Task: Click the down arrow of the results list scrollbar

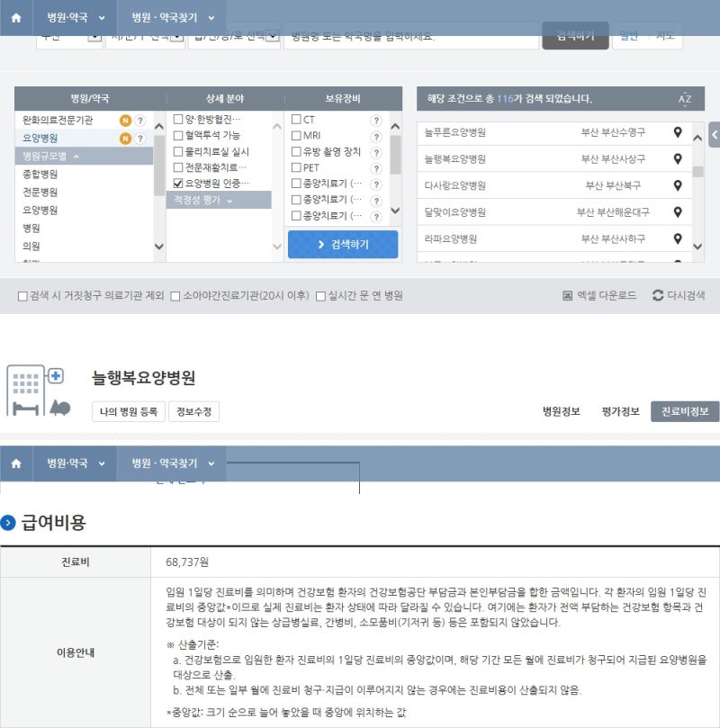Action: pyautogui.click(x=697, y=247)
